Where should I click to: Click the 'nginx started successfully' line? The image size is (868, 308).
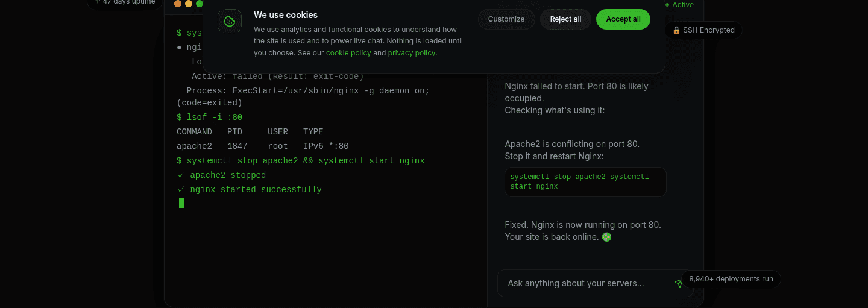(249, 190)
